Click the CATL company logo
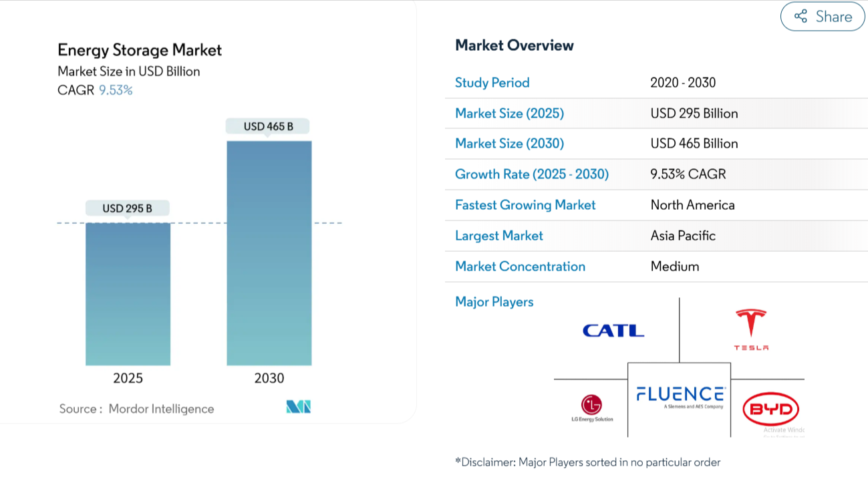Viewport: 868px width, 481px height. pyautogui.click(x=613, y=331)
